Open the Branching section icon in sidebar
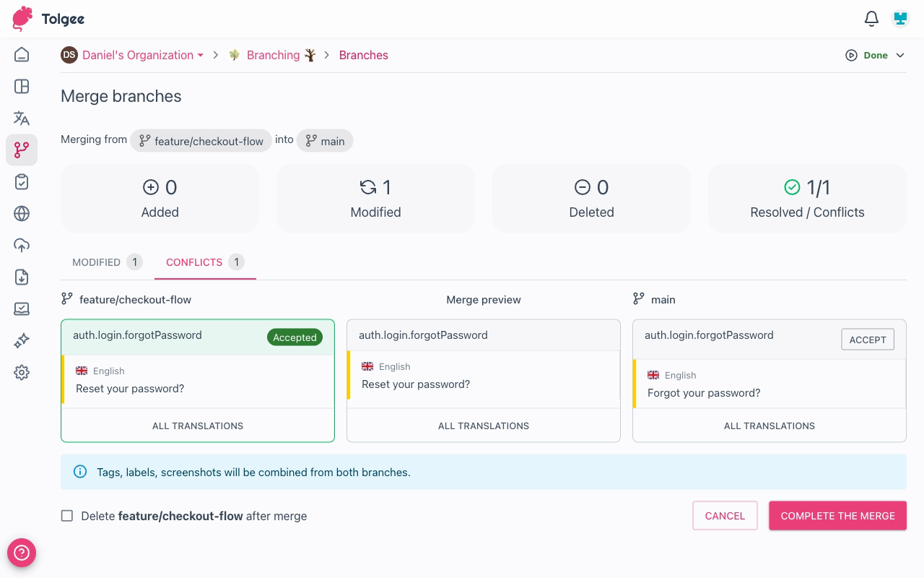 coord(21,150)
